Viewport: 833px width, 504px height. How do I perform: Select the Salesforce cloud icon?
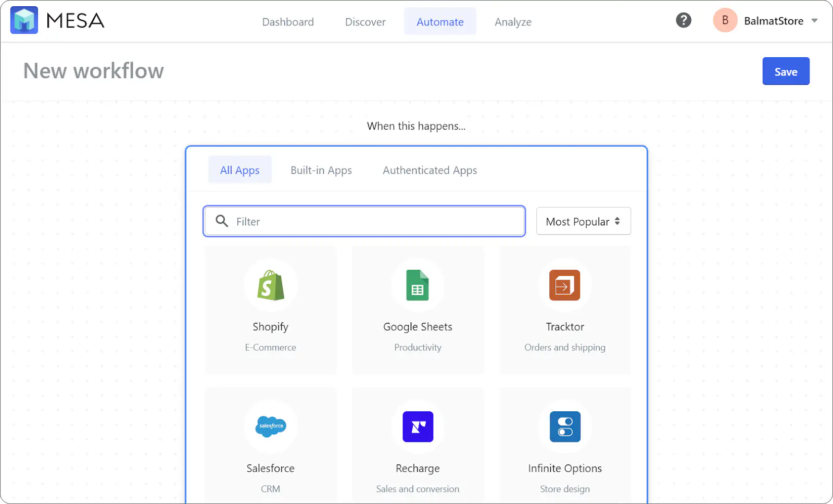click(271, 426)
